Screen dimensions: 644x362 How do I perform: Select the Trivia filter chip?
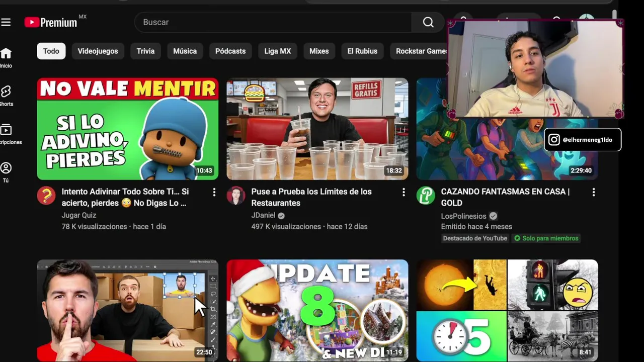tap(145, 51)
